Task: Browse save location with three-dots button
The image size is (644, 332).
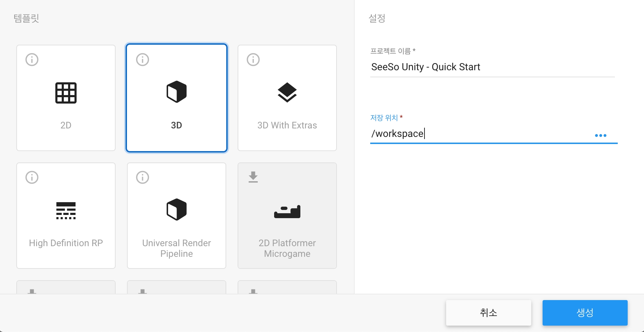Action: tap(601, 135)
